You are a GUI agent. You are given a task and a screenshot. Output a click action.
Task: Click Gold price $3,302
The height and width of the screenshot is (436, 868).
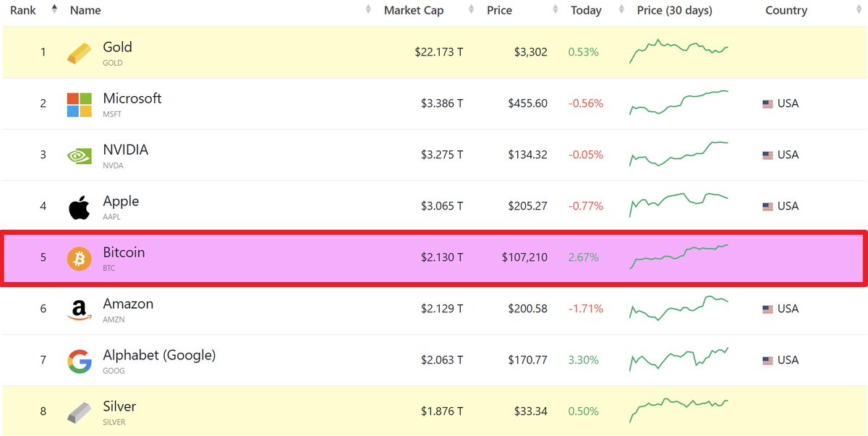[530, 52]
